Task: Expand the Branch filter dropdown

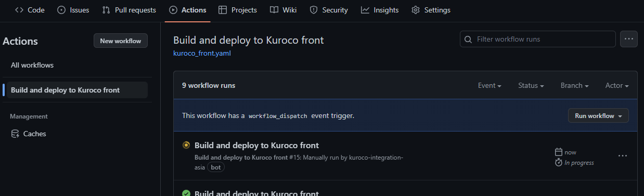Action: pyautogui.click(x=575, y=86)
